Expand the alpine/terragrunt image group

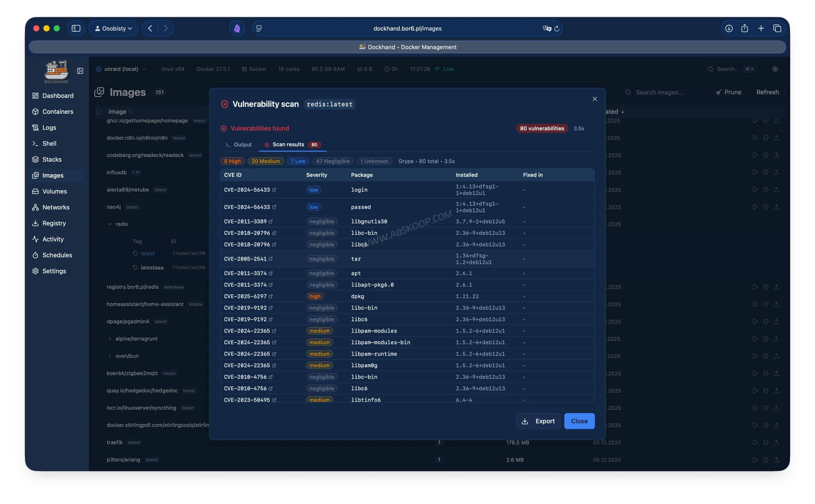click(110, 339)
